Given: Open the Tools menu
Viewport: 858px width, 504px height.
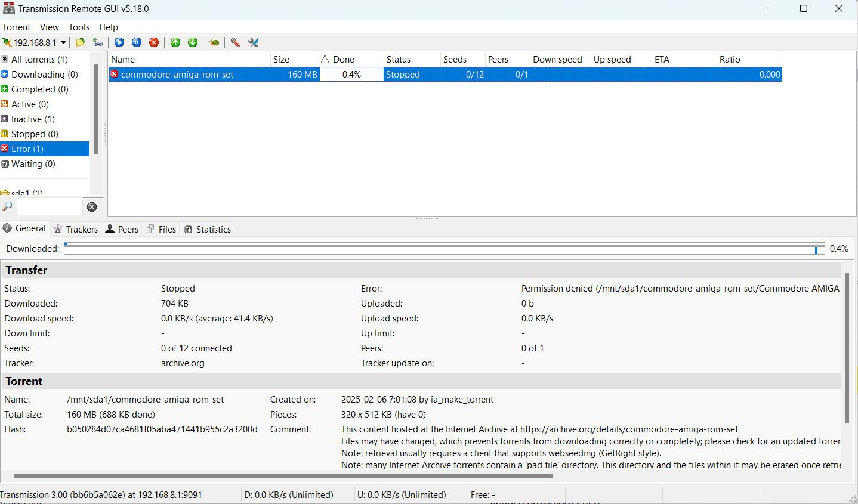Looking at the screenshot, I should click(79, 27).
